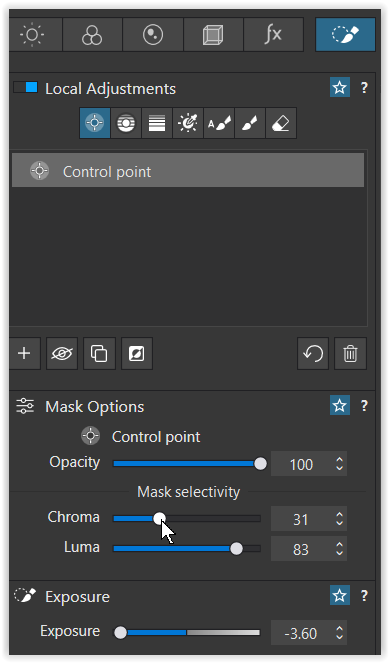Open the Light adjustments tab
This screenshot has height=663, width=389.
(33, 35)
